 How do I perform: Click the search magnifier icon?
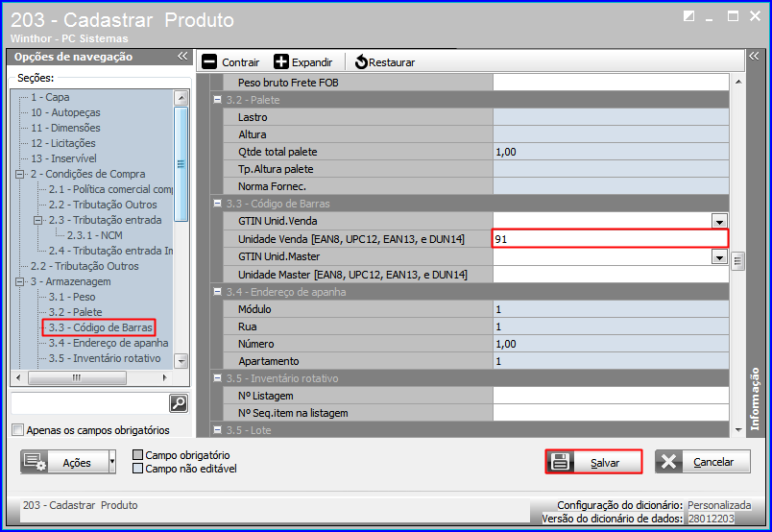tap(179, 403)
